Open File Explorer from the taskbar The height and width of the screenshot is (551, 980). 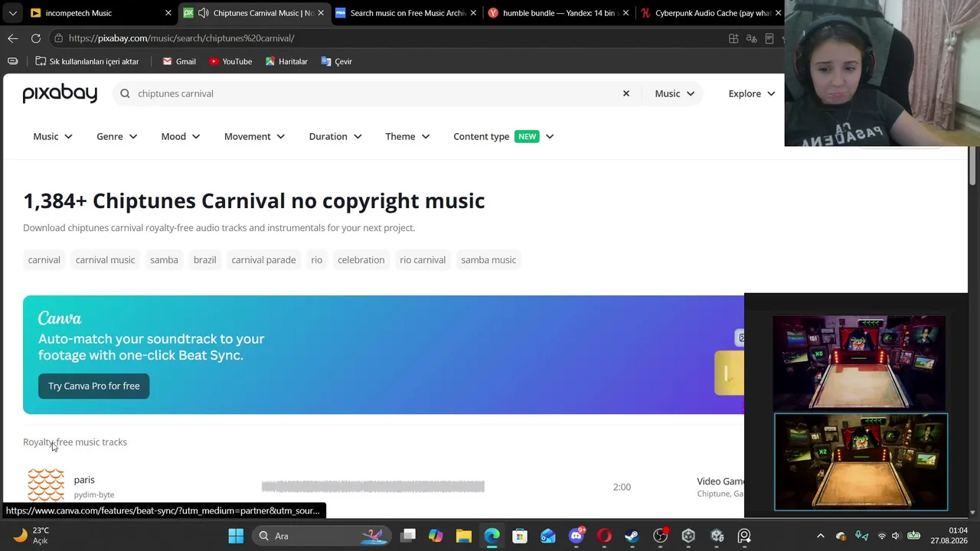pyautogui.click(x=463, y=536)
